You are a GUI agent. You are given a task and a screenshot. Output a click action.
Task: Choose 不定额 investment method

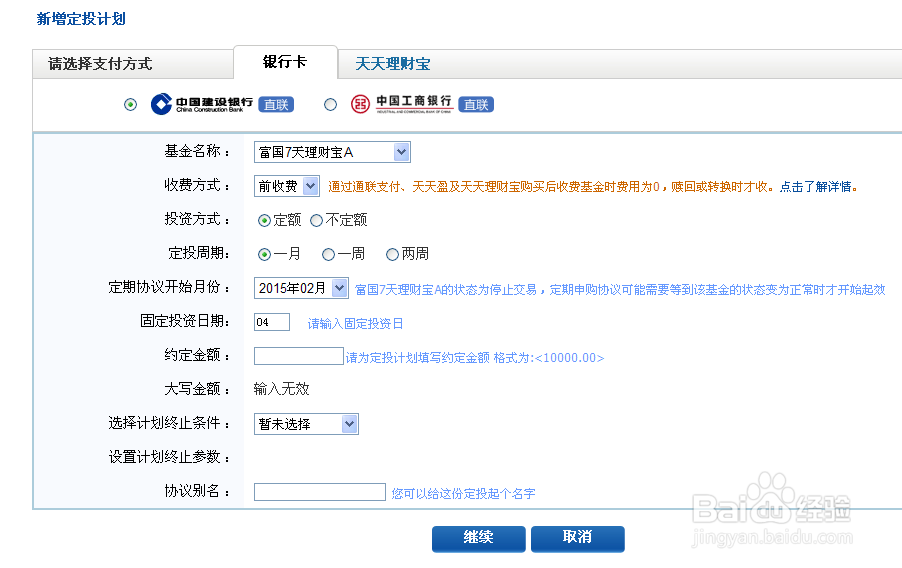pyautogui.click(x=316, y=220)
